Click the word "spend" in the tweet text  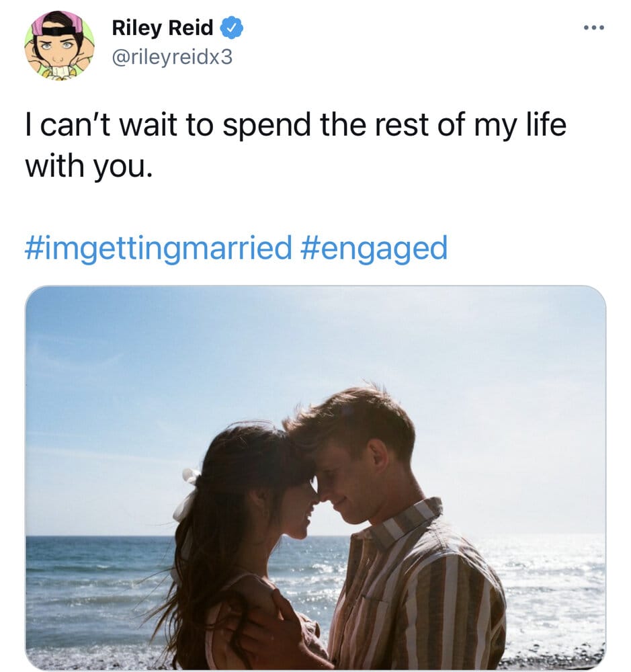[267, 127]
